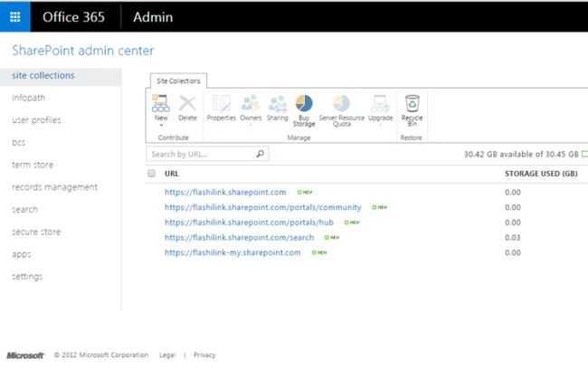This screenshot has height=369, width=588.
Task: Click the storage usage bar after 30.45 GB
Action: click(584, 154)
